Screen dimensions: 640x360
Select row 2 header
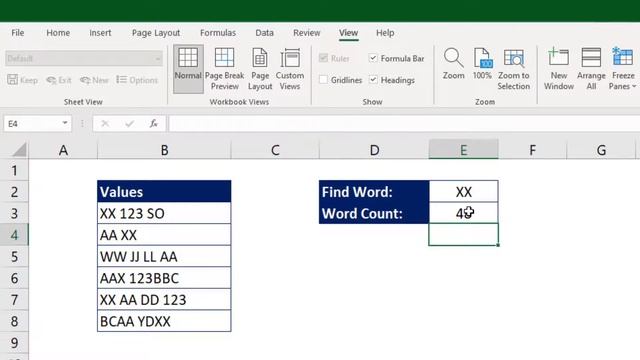click(14, 191)
